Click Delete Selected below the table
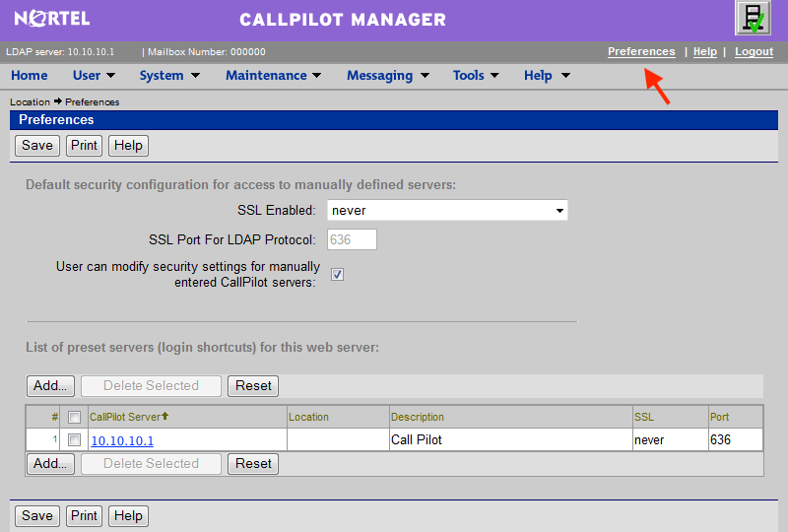 tap(151, 464)
